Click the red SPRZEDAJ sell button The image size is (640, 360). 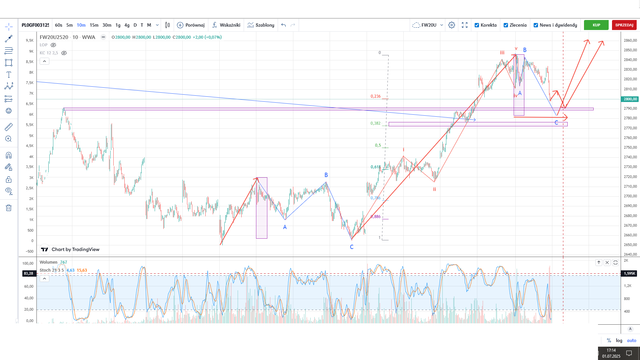point(624,25)
